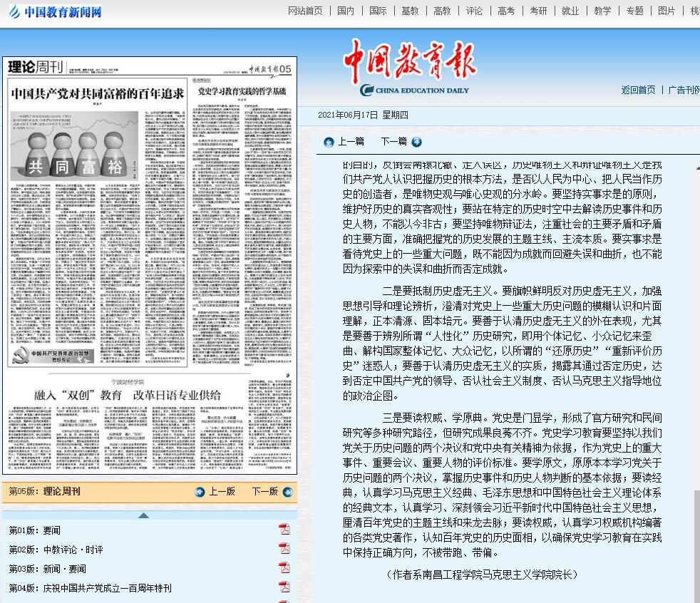Open article 党史学习教育实践的哲学基础 in page preview

[x=242, y=91]
